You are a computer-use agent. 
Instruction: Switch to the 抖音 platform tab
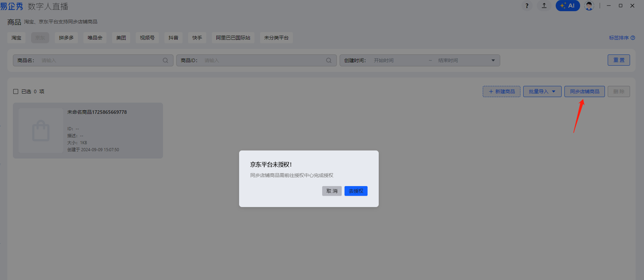173,38
